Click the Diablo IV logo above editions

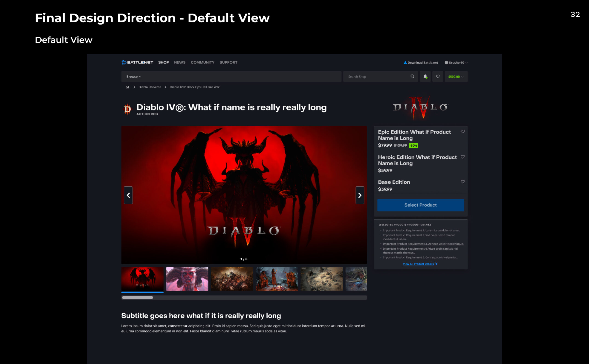pos(420,107)
